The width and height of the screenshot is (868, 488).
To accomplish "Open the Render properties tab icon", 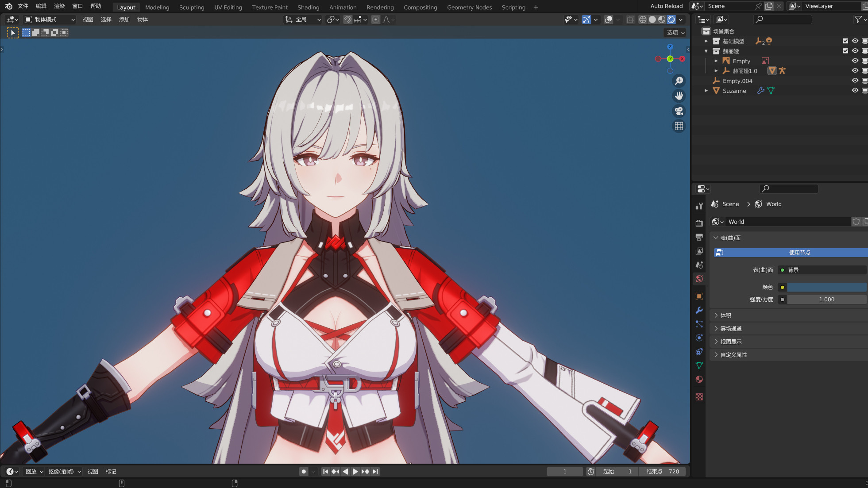I will [699, 223].
